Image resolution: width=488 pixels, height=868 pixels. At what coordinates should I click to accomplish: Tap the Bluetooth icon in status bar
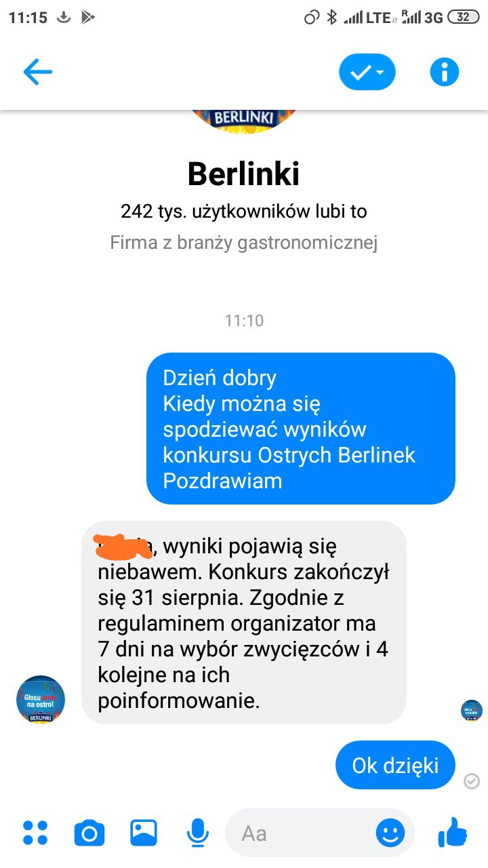tap(331, 18)
